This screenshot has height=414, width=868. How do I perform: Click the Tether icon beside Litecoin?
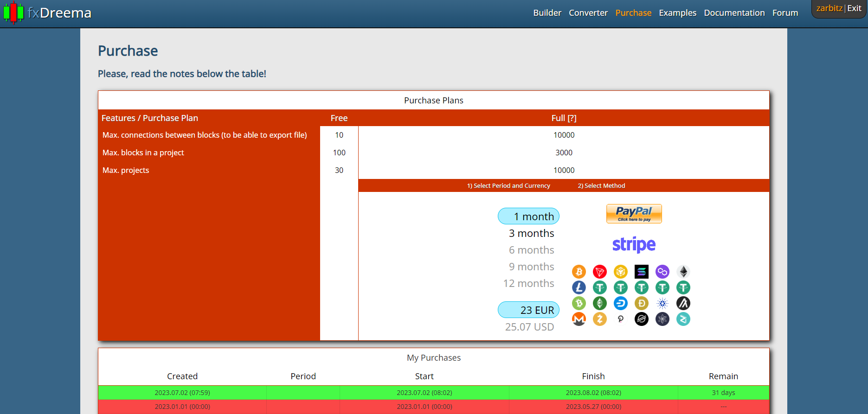(600, 287)
